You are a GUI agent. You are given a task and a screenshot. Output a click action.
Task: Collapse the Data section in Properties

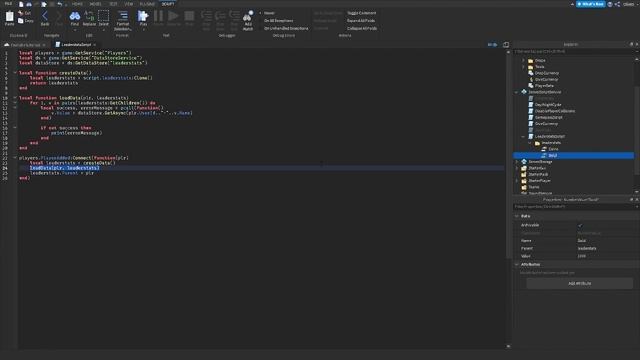click(517, 216)
